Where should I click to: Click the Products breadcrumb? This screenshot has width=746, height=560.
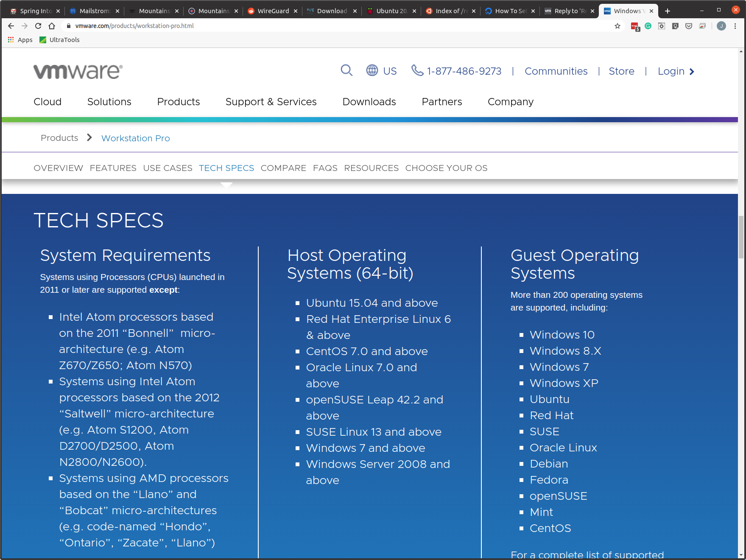coord(59,138)
